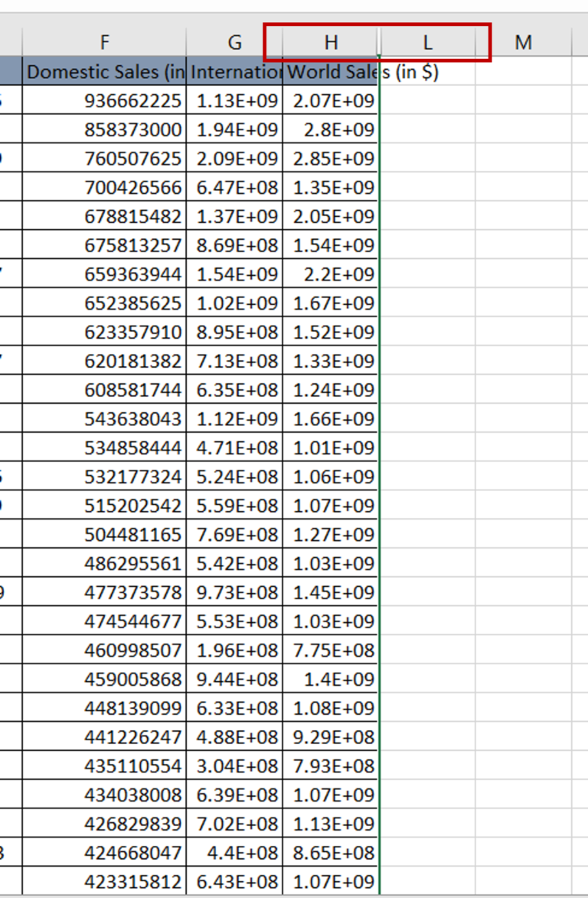Select cell containing 608581744
This screenshot has height=898, width=588.
pos(104,389)
